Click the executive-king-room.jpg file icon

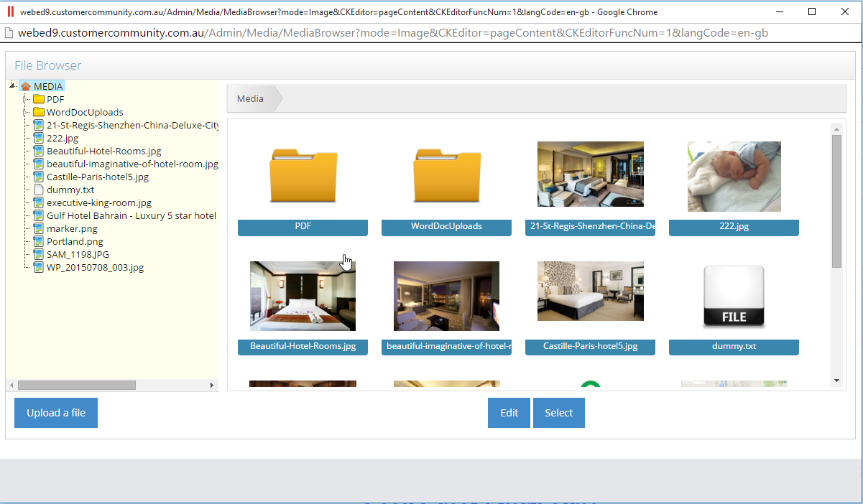[38, 202]
